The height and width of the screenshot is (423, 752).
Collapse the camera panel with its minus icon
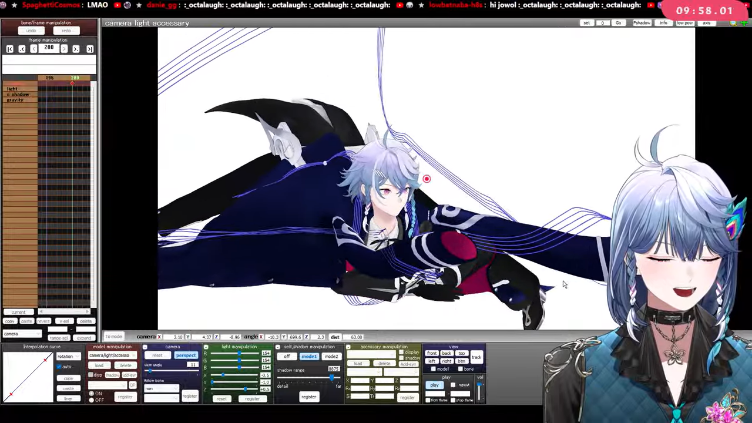tap(145, 347)
